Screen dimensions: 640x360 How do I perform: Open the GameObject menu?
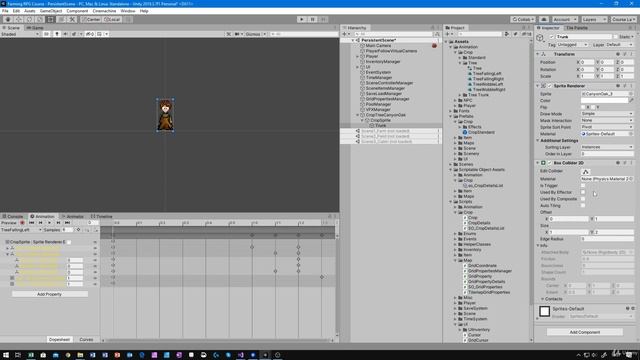point(51,11)
